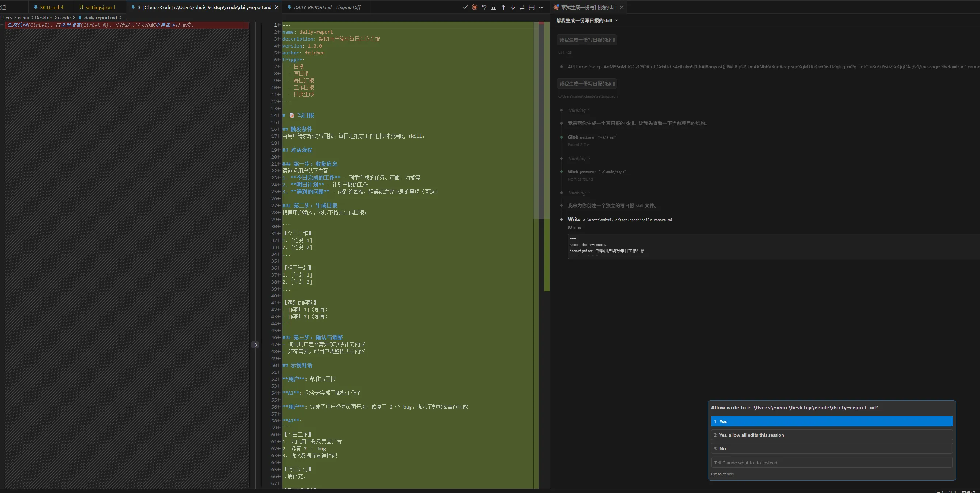Click the arrow icon in the diff gutter
The image size is (980, 493).
(x=255, y=345)
